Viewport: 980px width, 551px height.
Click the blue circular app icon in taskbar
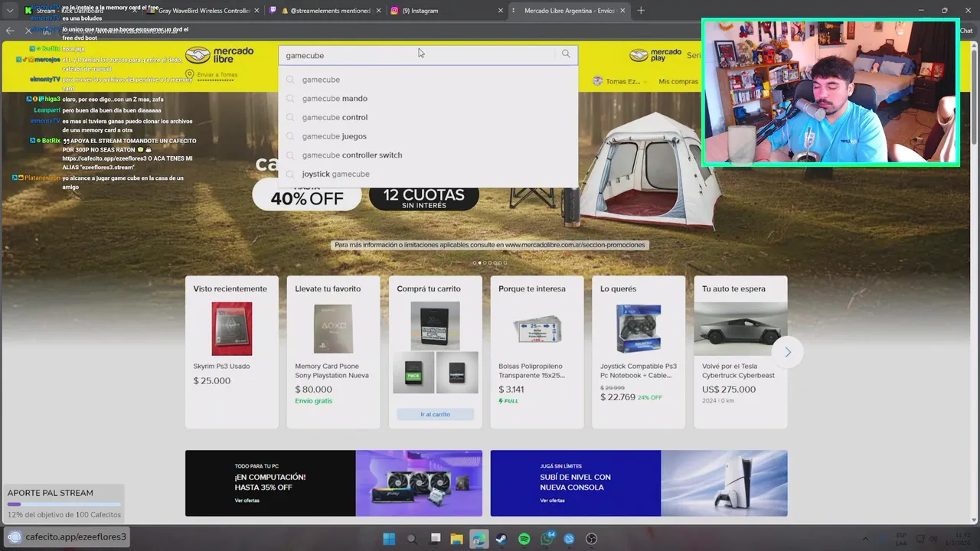point(569,539)
